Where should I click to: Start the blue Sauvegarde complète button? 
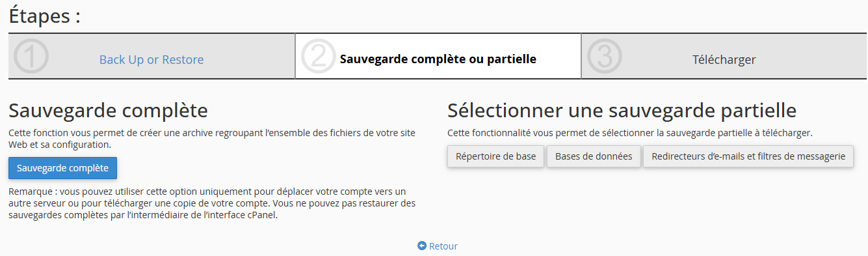pyautogui.click(x=62, y=168)
